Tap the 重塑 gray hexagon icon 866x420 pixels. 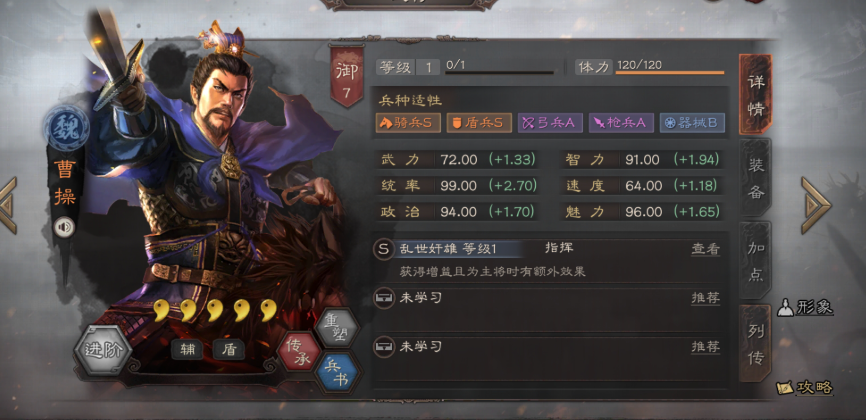pos(336,327)
